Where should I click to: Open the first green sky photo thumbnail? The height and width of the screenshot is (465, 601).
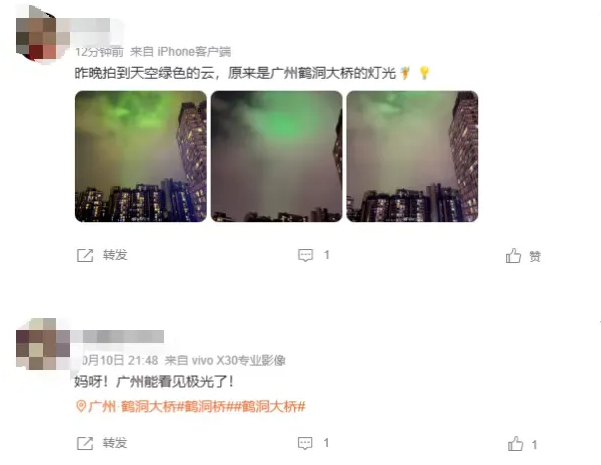(141, 156)
